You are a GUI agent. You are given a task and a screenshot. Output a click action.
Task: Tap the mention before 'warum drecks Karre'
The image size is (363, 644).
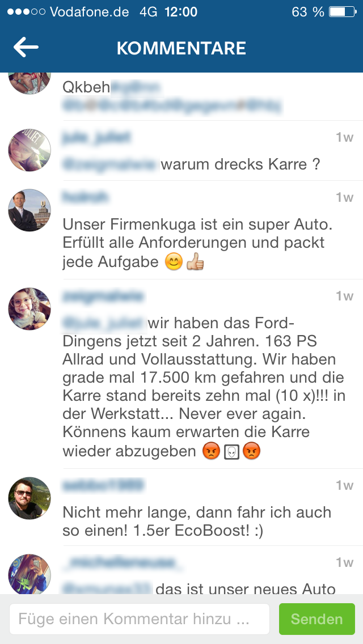(110, 164)
